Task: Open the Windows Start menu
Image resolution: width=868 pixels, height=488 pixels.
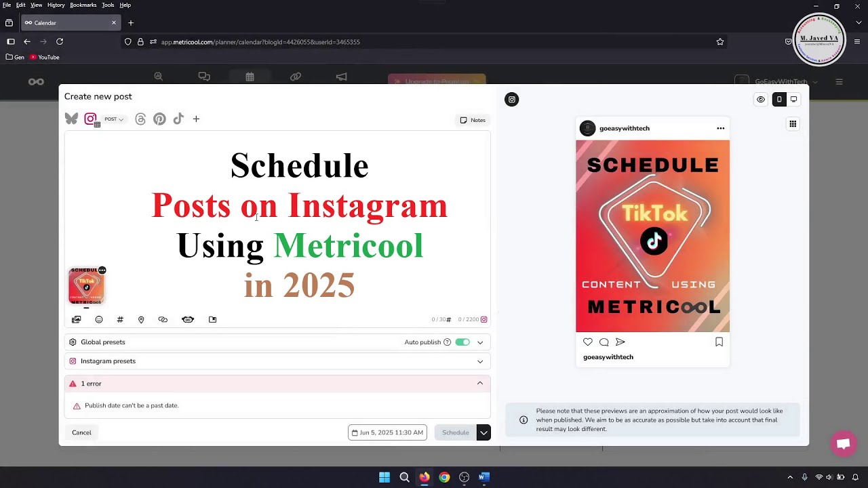Action: pos(384,477)
